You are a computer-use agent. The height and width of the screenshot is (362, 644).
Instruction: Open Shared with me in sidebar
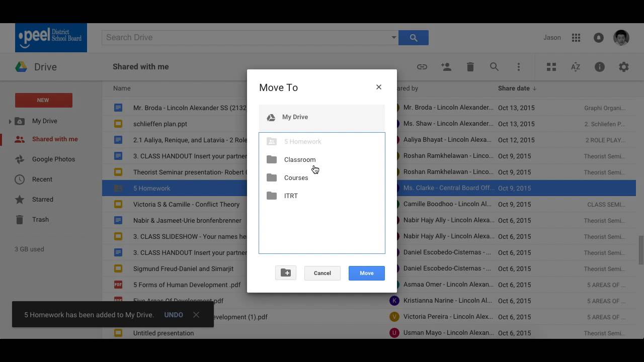point(55,139)
